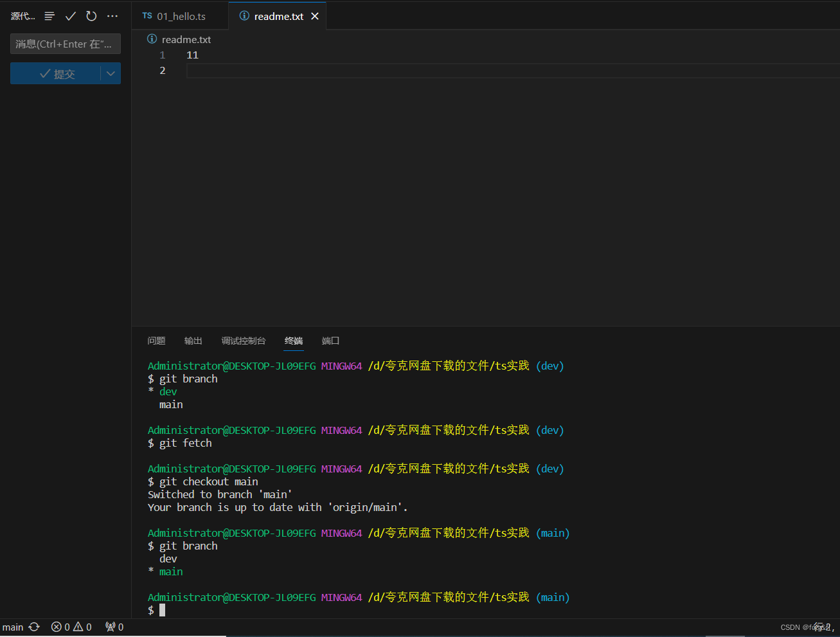Click the TS icon on the 01_hello.ts tab
This screenshot has height=637, width=840.
point(147,15)
